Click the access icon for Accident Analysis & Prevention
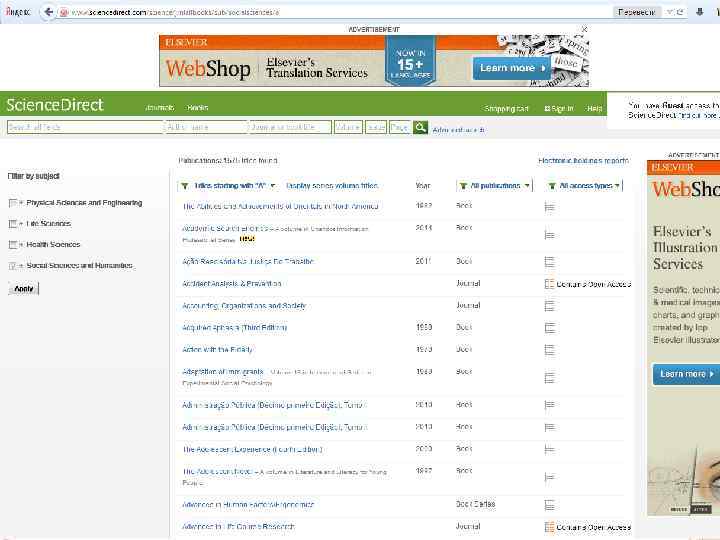The image size is (720, 540). click(x=549, y=284)
